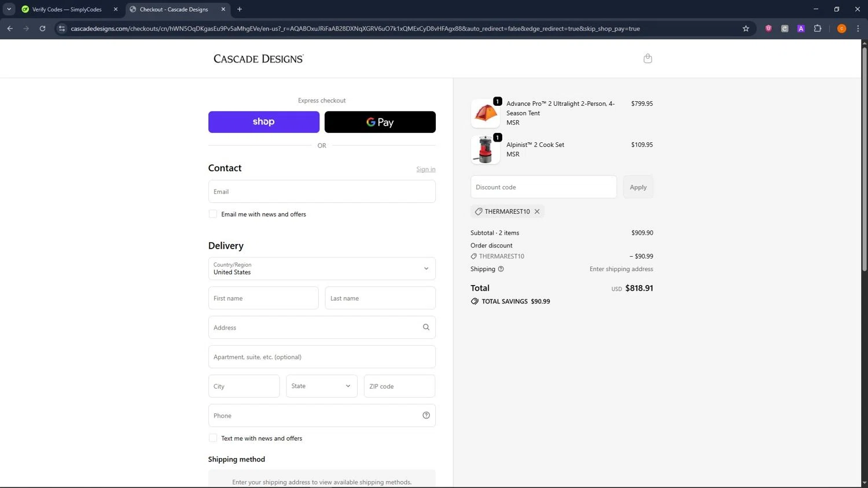This screenshot has width=868, height=488.
Task: Open a new browser tab
Action: 240,9
